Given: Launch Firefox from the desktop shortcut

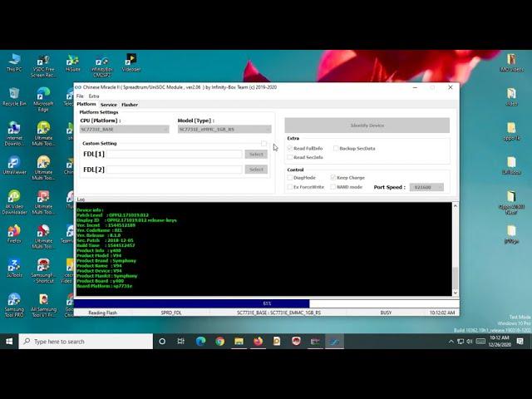Looking at the screenshot, I should click(14, 234).
